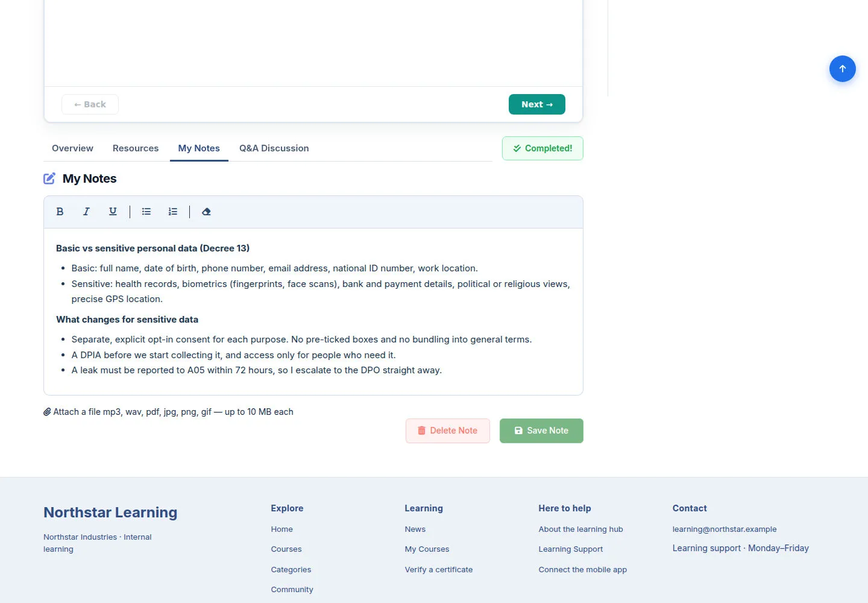Go to the Next lesson
The width and height of the screenshot is (868, 603).
(x=537, y=104)
